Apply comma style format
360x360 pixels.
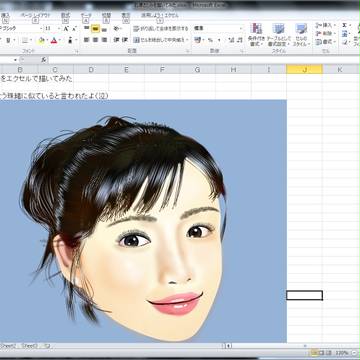[x=219, y=40]
